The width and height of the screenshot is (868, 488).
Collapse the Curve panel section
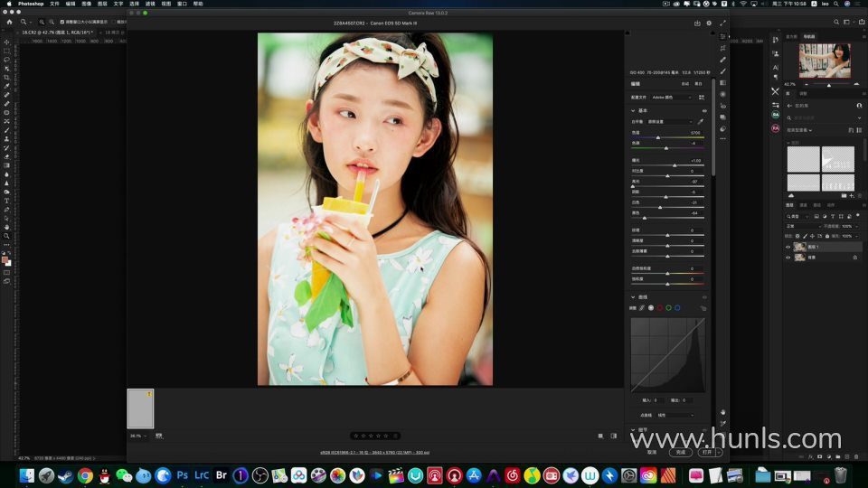(633, 297)
